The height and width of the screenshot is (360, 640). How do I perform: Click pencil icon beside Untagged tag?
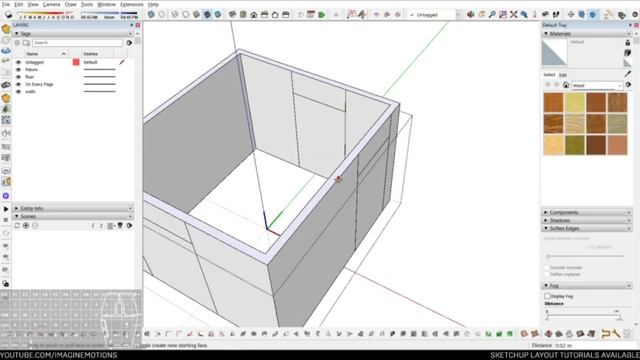(122, 62)
